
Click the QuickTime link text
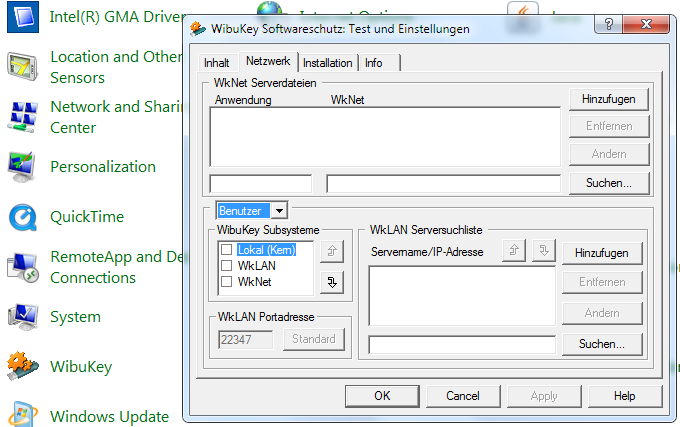point(87,217)
